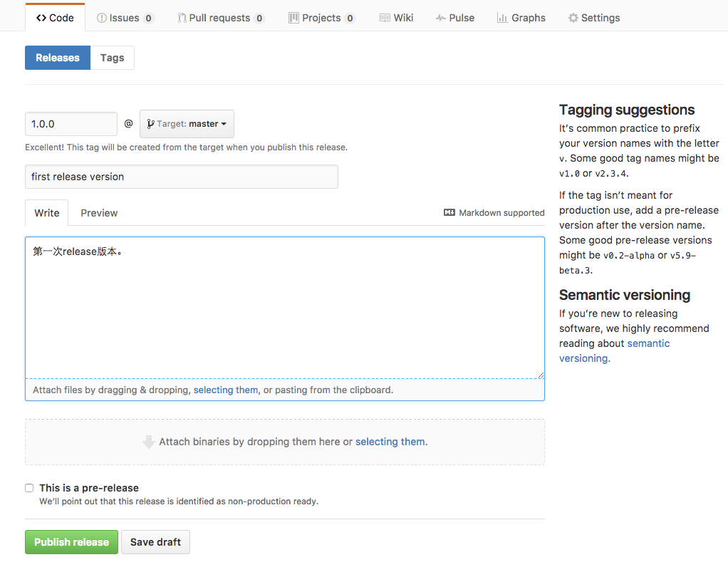This screenshot has width=728, height=577.
Task: Open the semantic versioning link
Action: click(648, 343)
